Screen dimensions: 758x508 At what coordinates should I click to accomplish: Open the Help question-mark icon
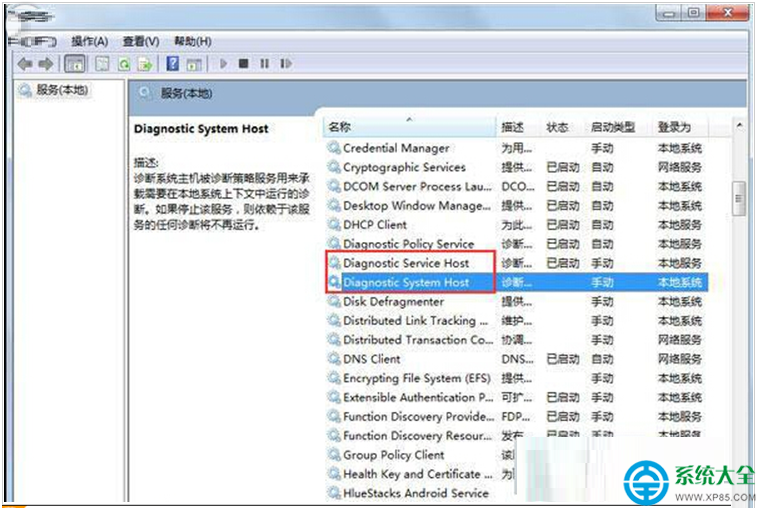click(172, 63)
